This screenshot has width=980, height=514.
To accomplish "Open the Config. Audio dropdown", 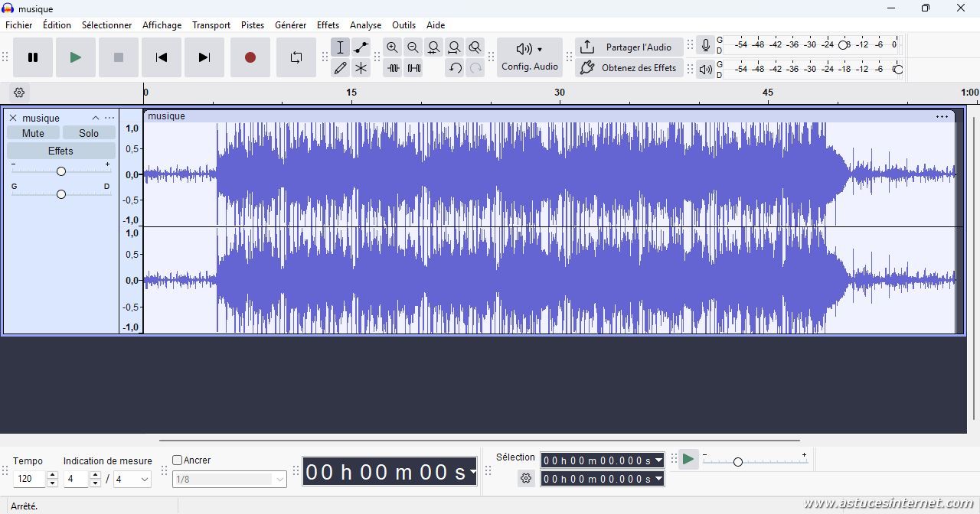I will [530, 57].
